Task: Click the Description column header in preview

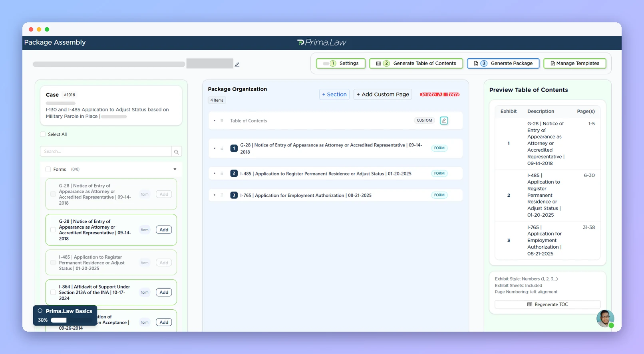Action: pyautogui.click(x=541, y=111)
